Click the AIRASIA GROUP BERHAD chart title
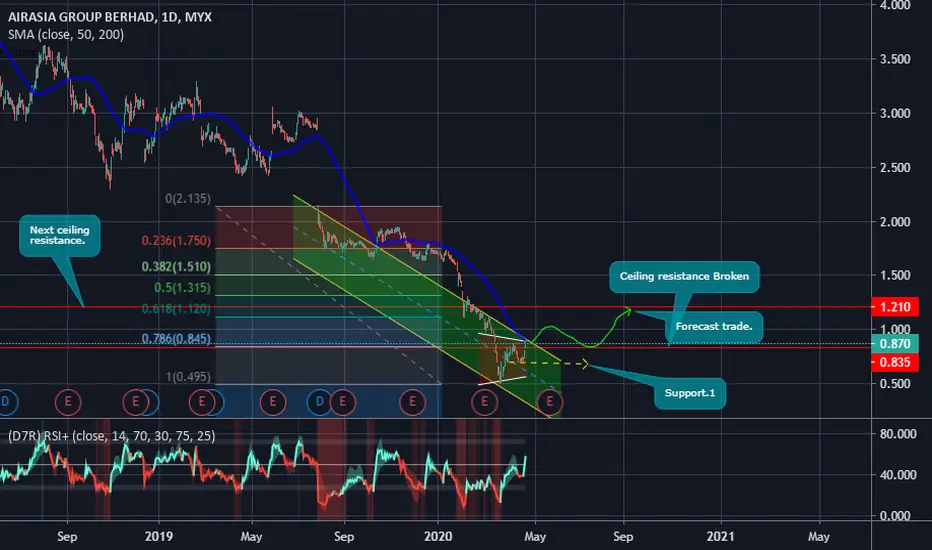The image size is (932, 550). (x=110, y=17)
